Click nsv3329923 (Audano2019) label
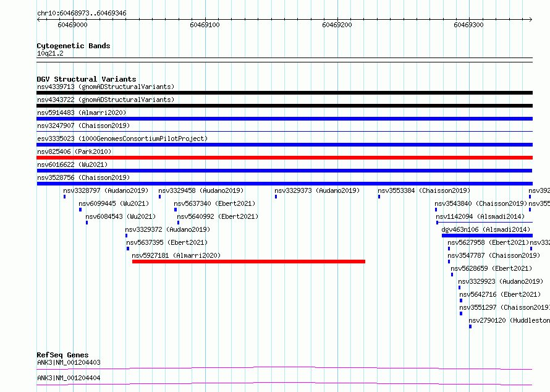This screenshot has width=550, height=392. [501, 281]
